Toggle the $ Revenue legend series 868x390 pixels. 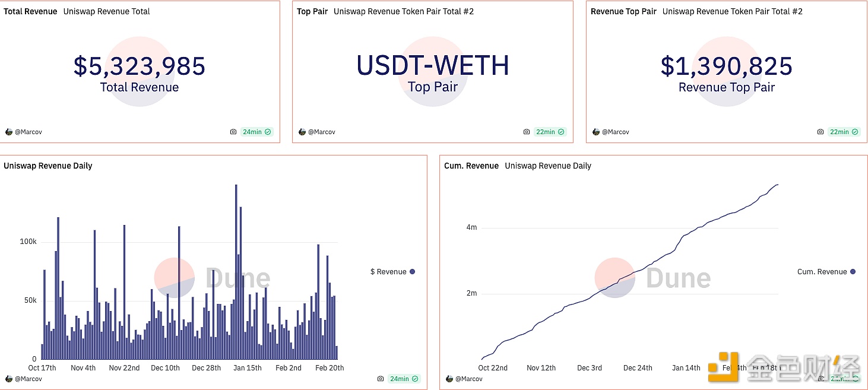pyautogui.click(x=392, y=272)
